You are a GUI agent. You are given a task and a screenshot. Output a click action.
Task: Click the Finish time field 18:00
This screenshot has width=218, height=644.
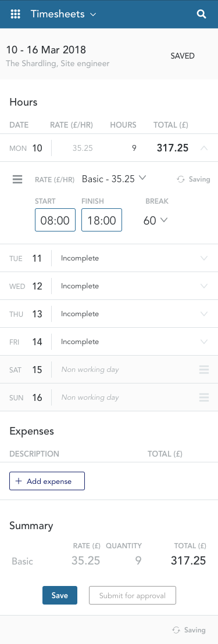tap(102, 220)
